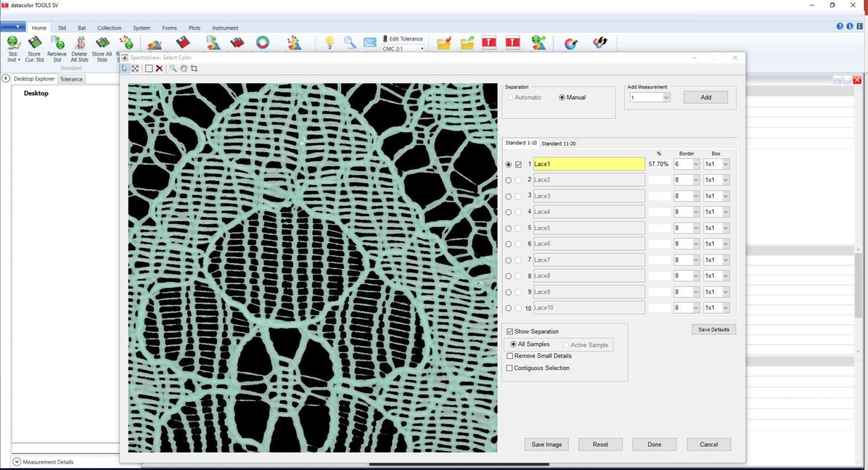Click the red X delete selection icon
This screenshot has width=868, height=470.
(159, 68)
